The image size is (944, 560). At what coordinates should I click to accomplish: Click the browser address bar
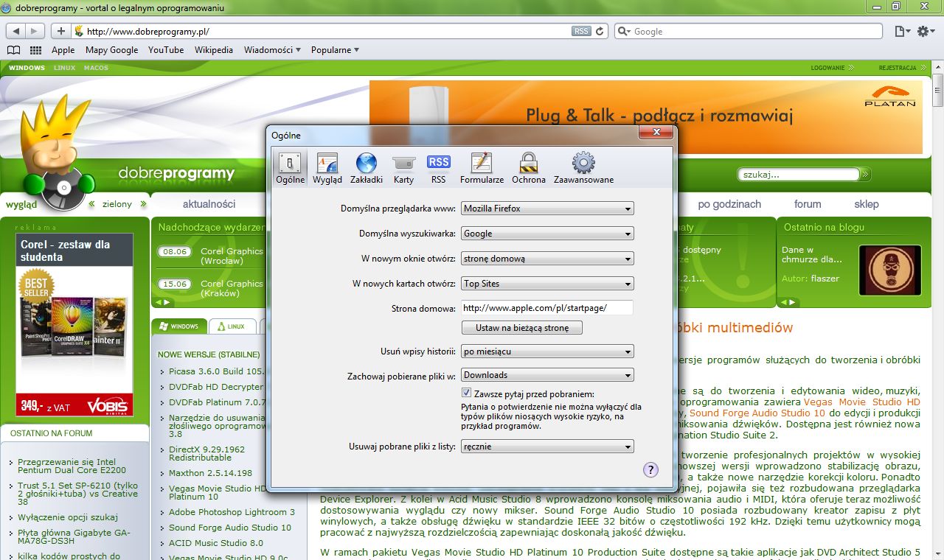339,31
